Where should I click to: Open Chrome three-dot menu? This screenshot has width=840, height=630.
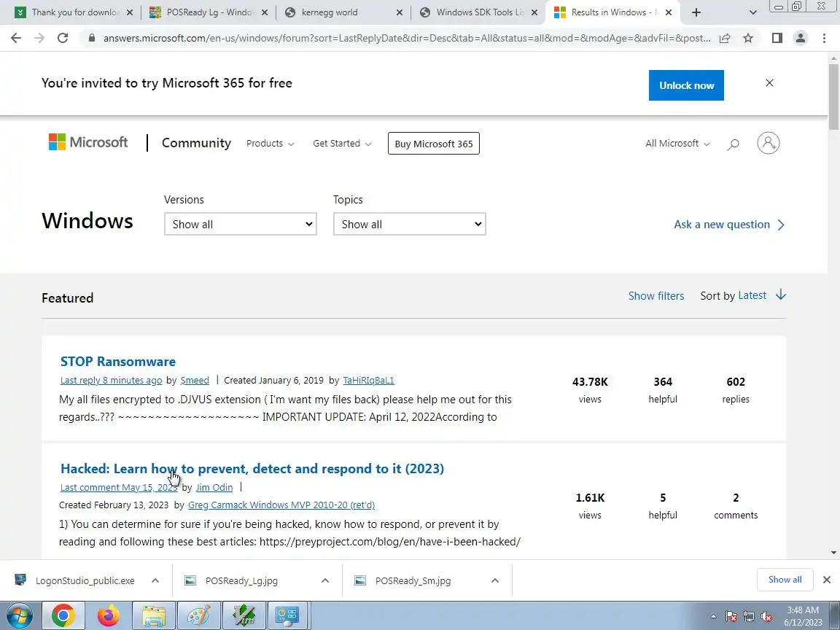point(824,37)
